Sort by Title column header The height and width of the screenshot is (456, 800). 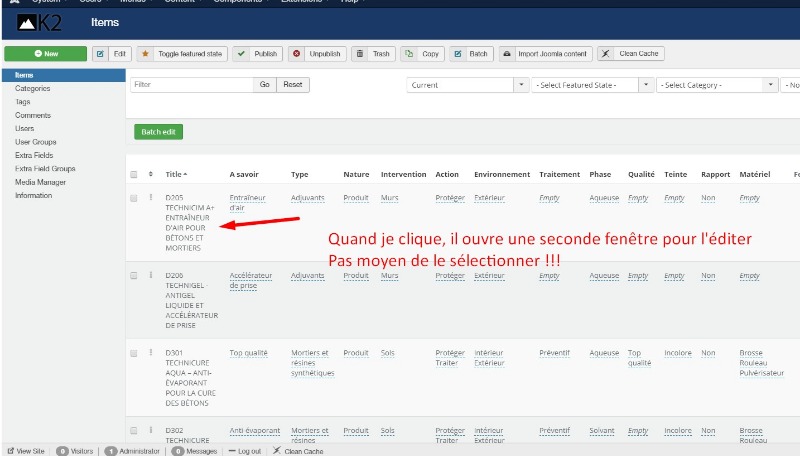coord(176,174)
